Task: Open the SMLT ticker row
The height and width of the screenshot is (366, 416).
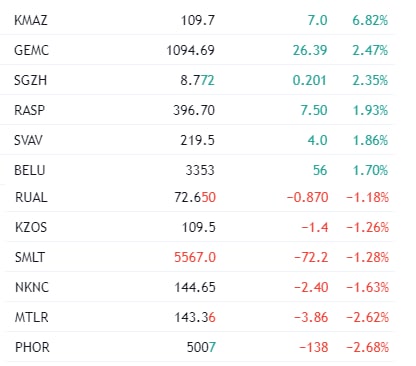Action: click(200, 257)
